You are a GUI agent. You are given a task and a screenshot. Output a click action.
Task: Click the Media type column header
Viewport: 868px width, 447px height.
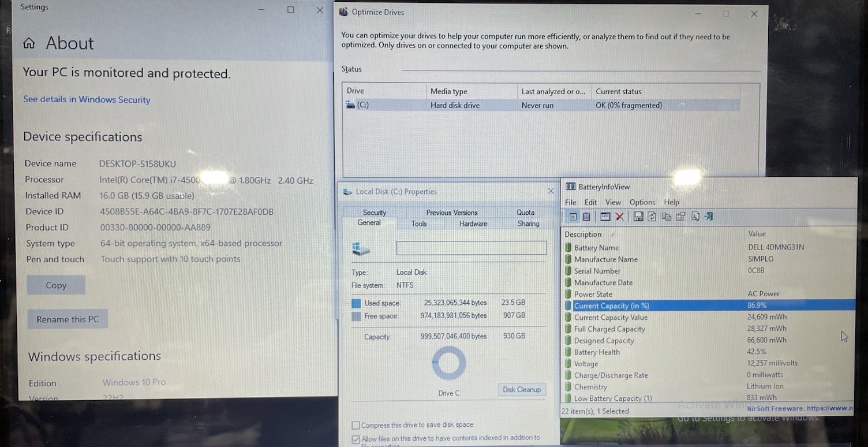coord(472,91)
